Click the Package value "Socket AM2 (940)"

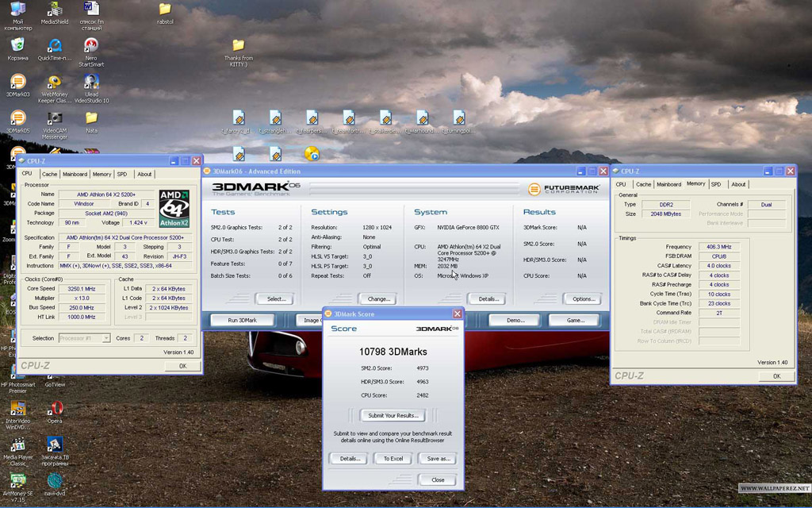coord(106,213)
